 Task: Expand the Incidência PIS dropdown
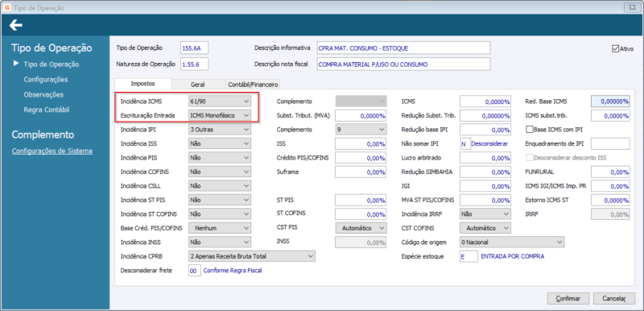(219, 158)
